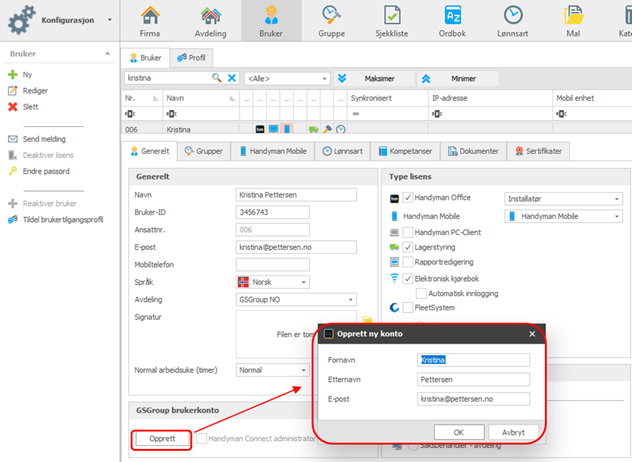Open the Installatør license type dropdown
Viewport: 632px width, 462px height.
[563, 199]
